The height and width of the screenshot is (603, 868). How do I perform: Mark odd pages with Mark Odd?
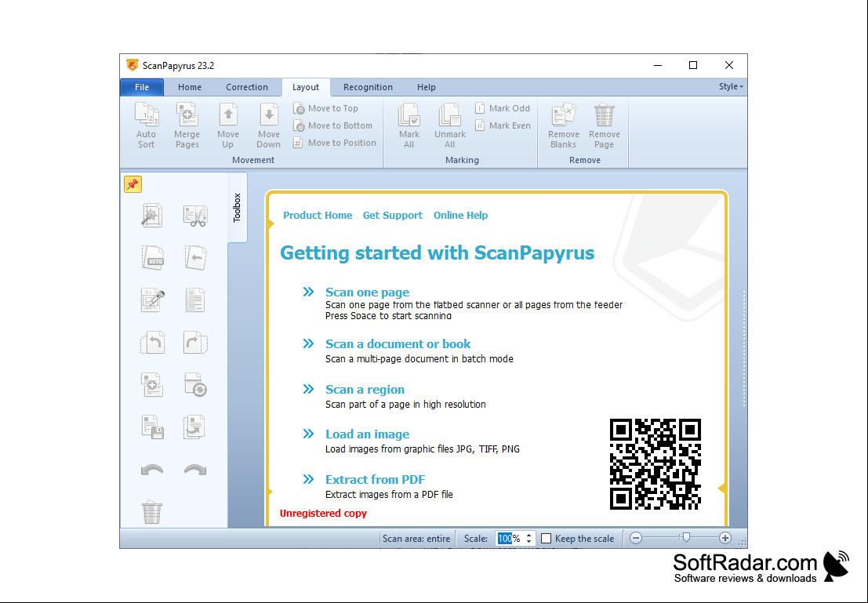pos(503,108)
